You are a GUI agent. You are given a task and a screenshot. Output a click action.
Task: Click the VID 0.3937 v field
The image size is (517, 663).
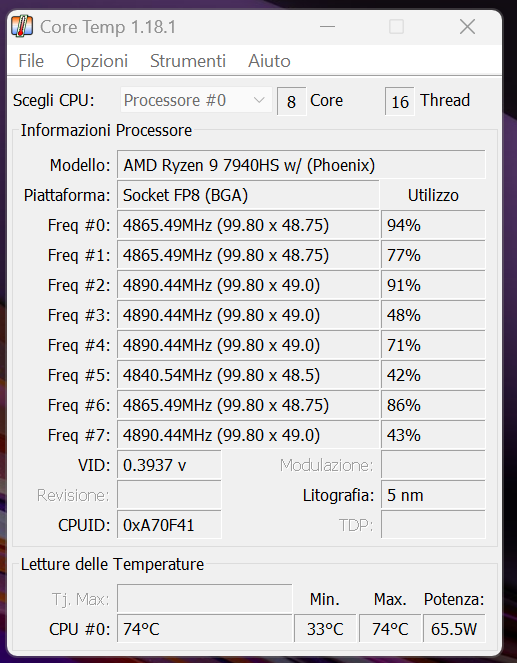tap(169, 465)
